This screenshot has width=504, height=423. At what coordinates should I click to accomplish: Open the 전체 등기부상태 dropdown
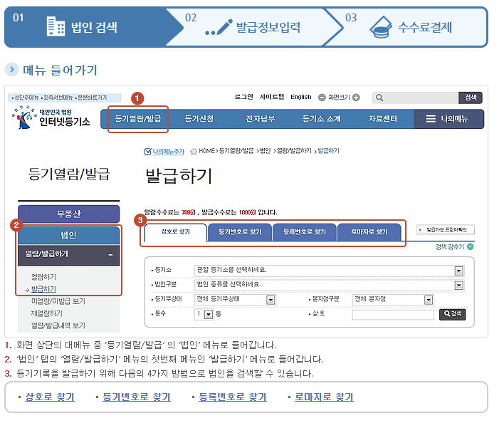pos(271,300)
